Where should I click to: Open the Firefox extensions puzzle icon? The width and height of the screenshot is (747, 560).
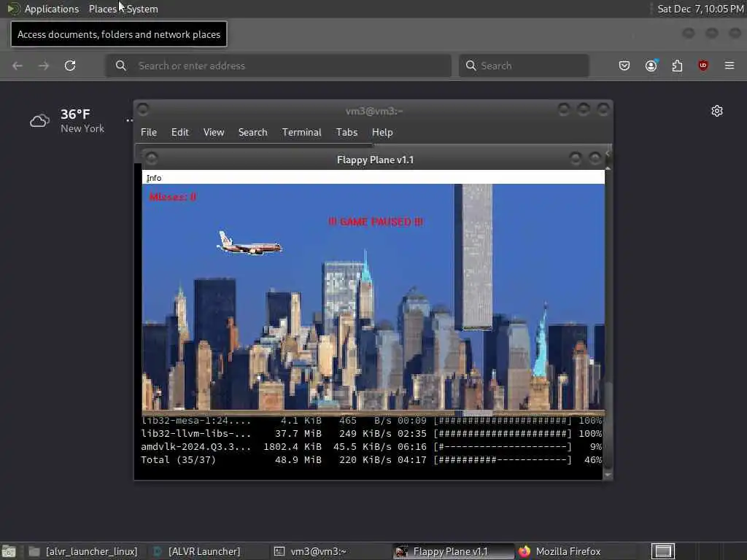[x=677, y=66]
